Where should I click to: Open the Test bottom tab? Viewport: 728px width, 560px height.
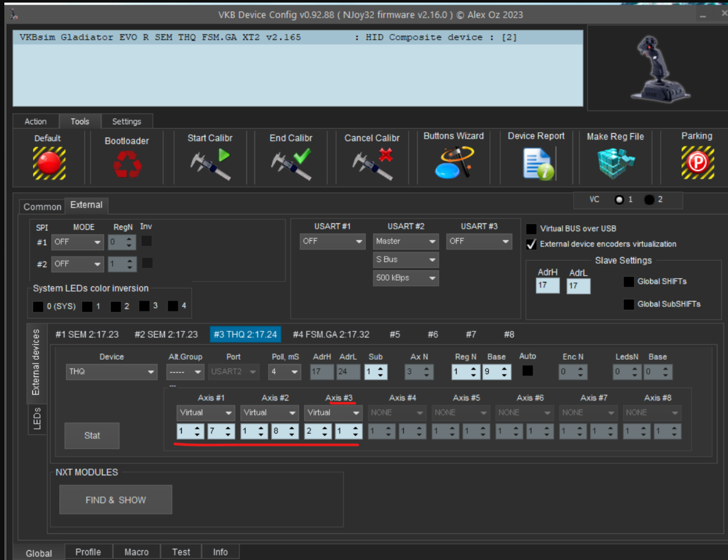[181, 552]
